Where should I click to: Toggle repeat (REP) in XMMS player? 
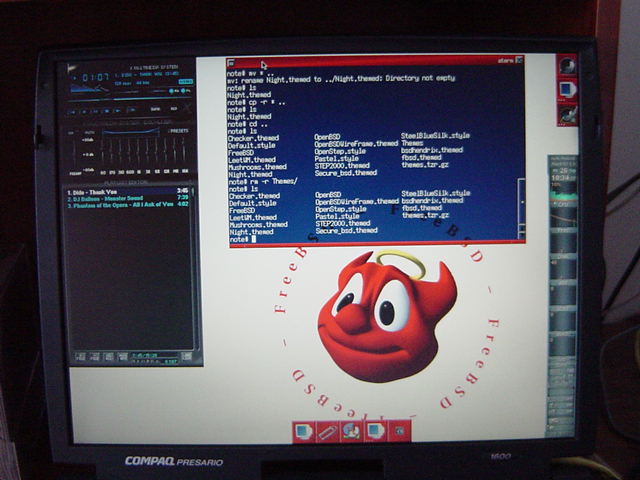point(174,109)
